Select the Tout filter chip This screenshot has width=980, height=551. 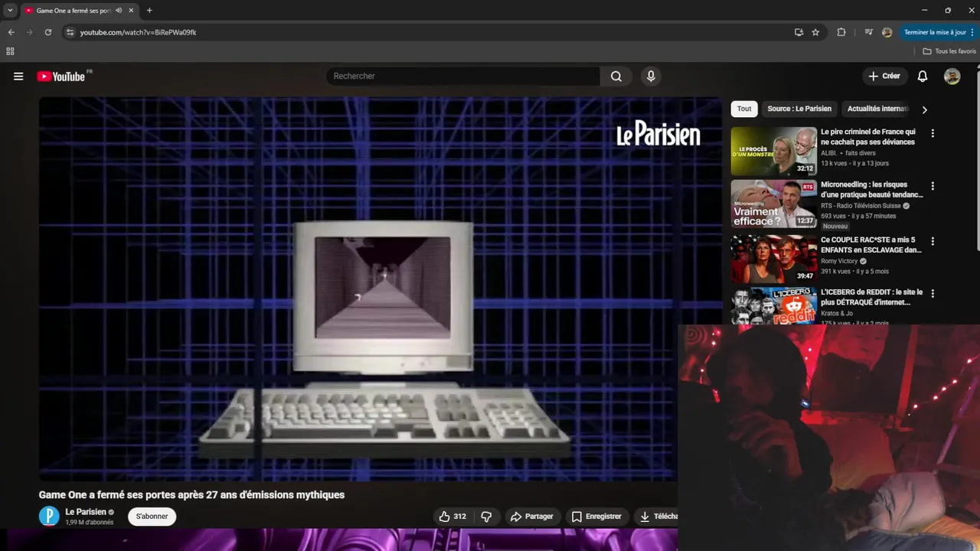tap(744, 109)
